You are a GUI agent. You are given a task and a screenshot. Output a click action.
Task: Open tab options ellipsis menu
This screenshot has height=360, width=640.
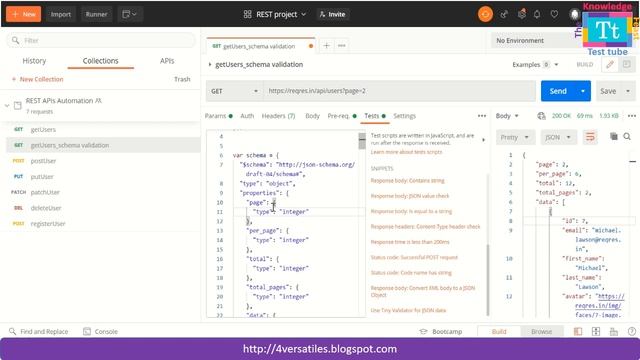(342, 46)
